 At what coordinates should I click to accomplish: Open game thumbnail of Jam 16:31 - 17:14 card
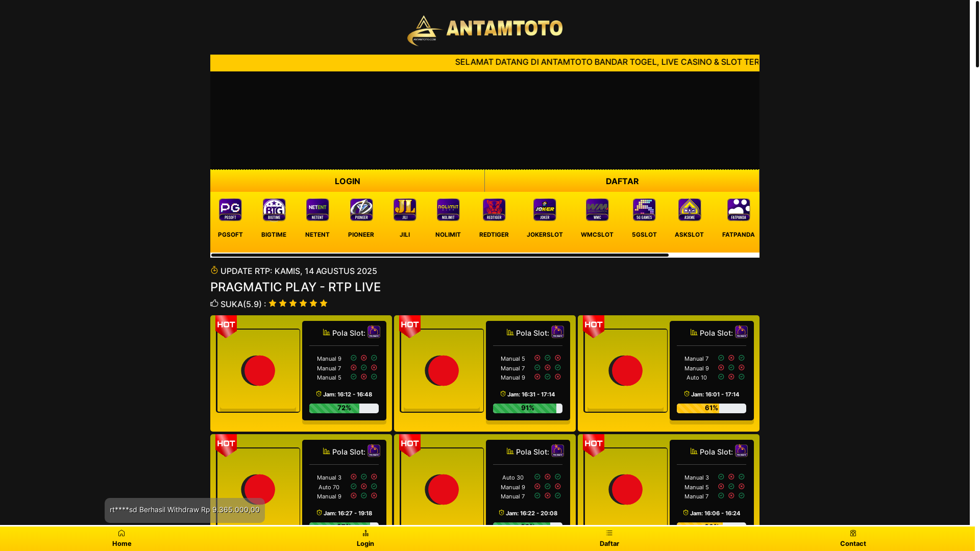442,371
